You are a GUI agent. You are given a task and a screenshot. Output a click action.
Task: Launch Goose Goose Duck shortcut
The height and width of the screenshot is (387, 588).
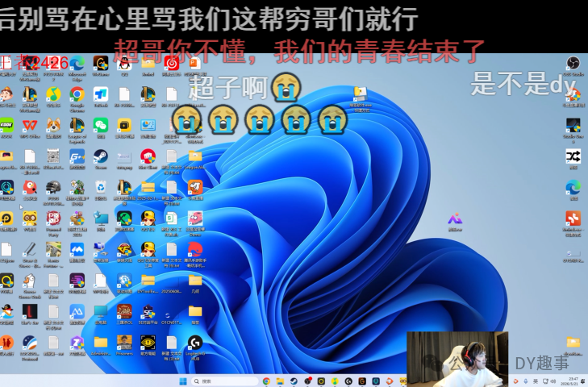tap(30, 285)
